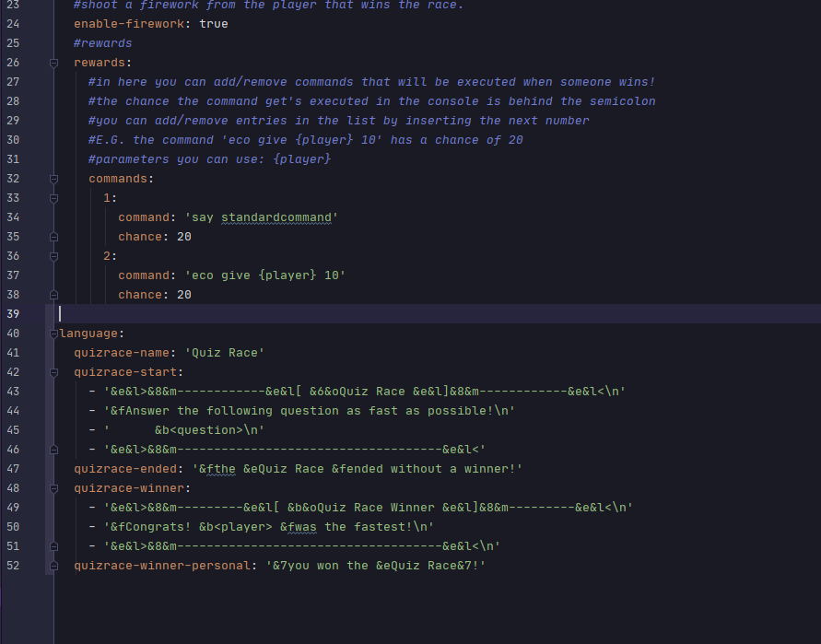Fold the quizrace-winner list
The image size is (821, 644).
[x=53, y=488]
